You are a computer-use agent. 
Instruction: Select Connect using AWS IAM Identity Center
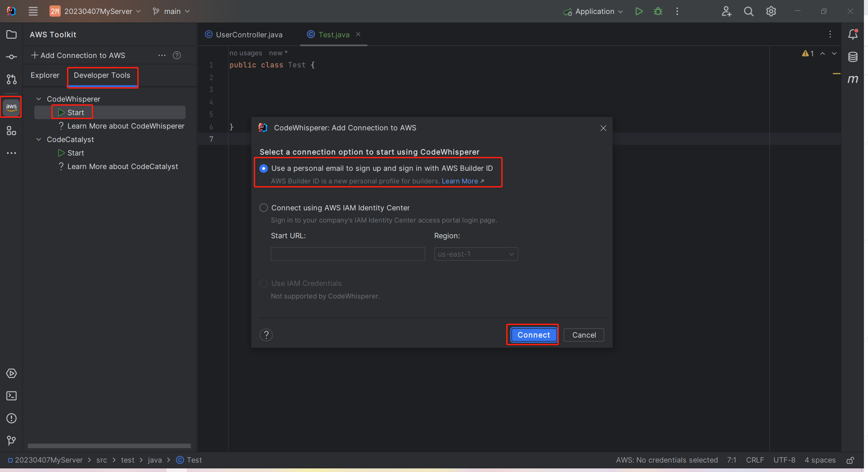[264, 208]
